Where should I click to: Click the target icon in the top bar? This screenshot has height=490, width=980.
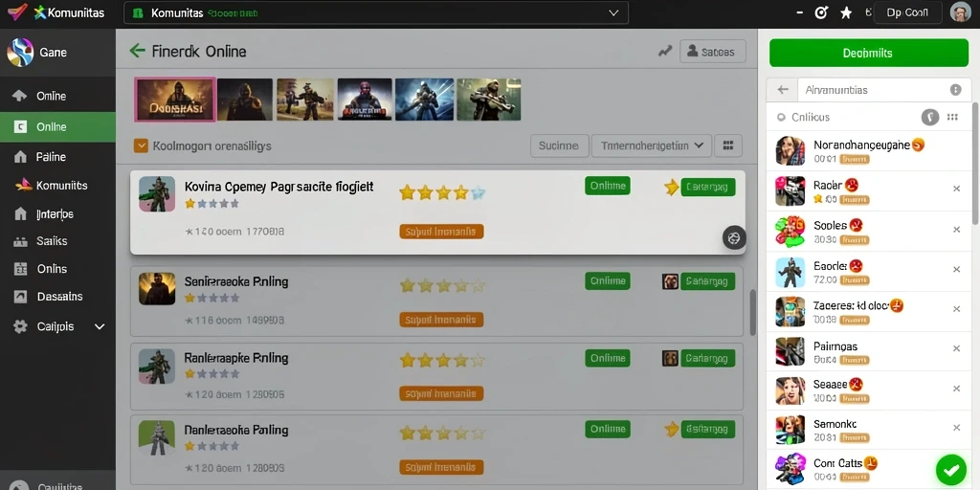(x=822, y=12)
